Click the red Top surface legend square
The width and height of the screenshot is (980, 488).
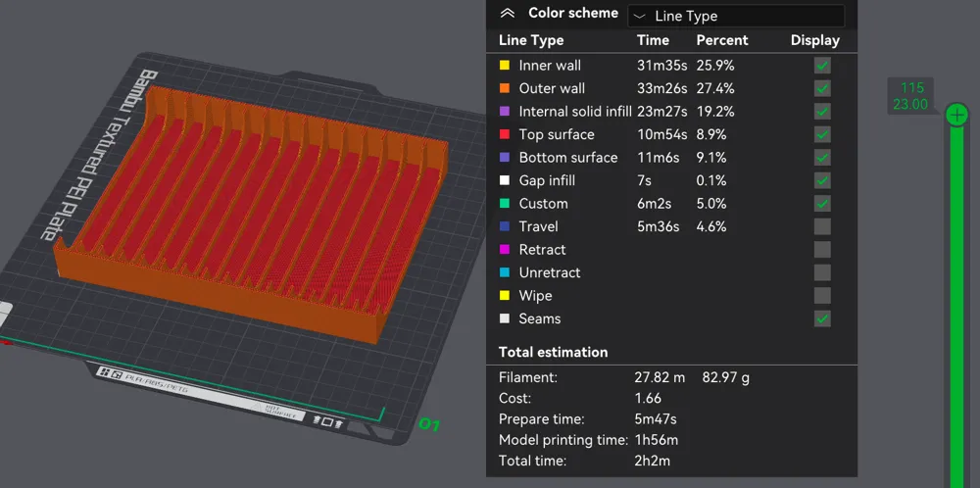click(x=505, y=134)
